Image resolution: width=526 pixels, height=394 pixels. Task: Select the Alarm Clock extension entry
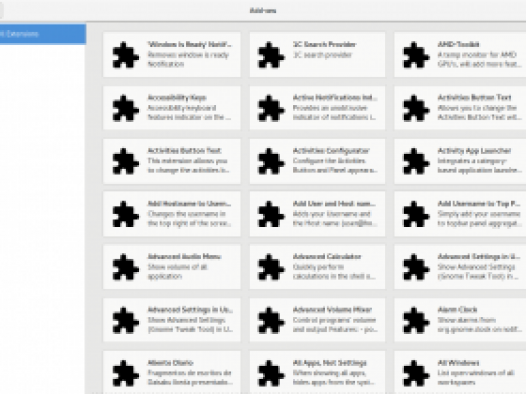[x=460, y=320]
